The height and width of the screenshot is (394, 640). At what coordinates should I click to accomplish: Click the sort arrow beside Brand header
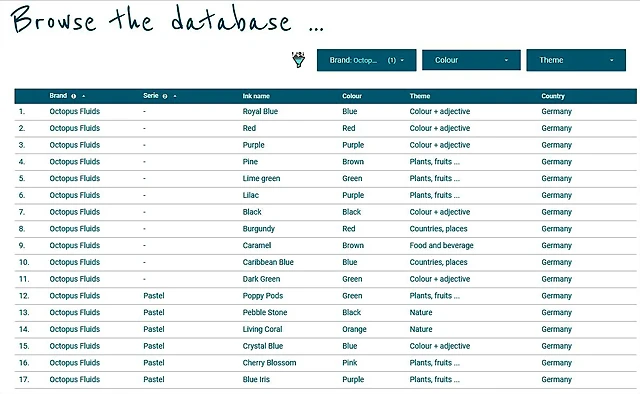pyautogui.click(x=84, y=96)
